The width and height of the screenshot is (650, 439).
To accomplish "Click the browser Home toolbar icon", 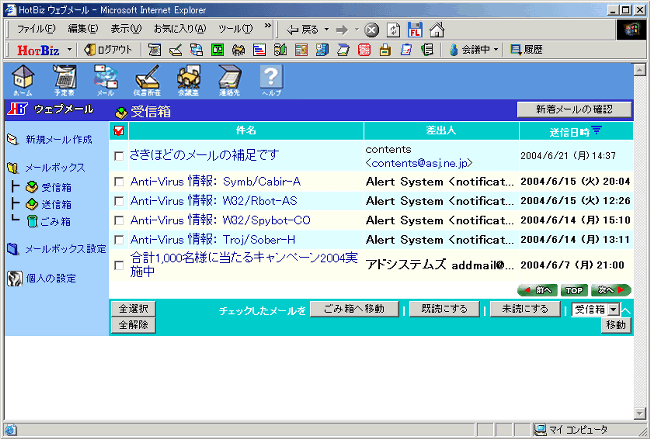I will click(x=437, y=29).
